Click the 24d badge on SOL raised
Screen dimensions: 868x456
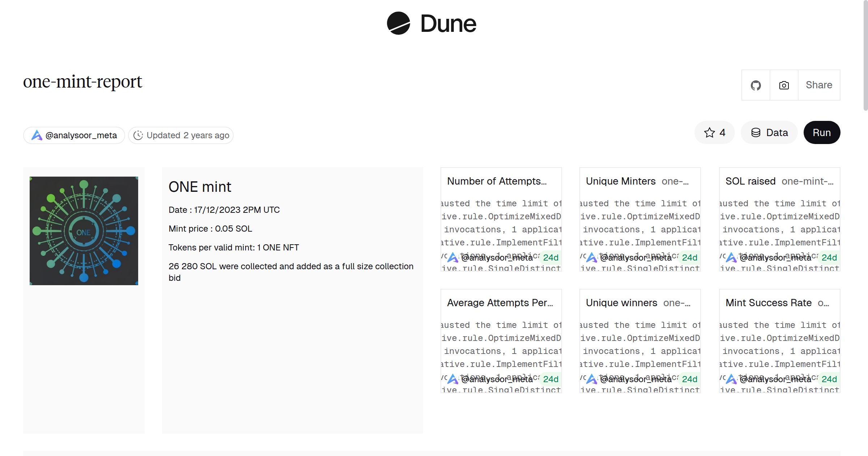click(x=829, y=258)
